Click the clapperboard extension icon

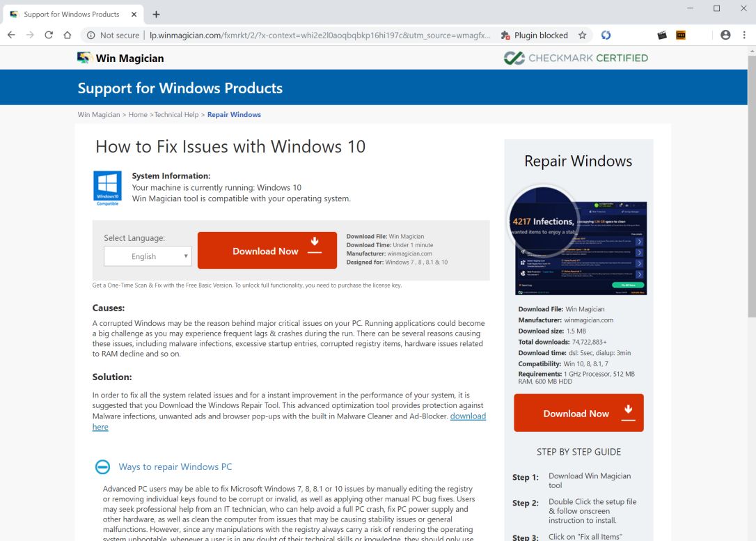coord(662,36)
